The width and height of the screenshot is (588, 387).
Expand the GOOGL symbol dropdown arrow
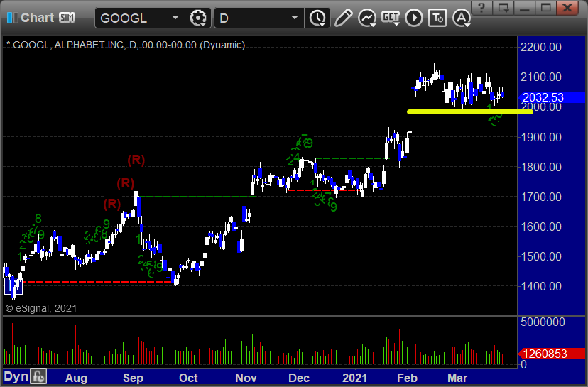tap(175, 18)
